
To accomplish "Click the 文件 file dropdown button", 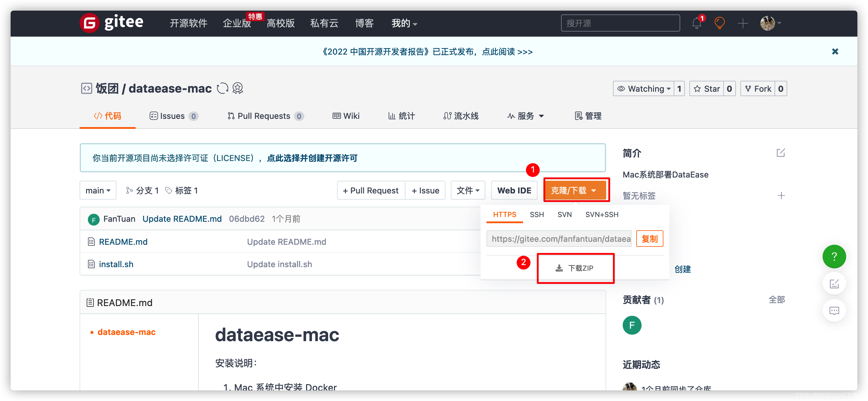I will coord(467,190).
